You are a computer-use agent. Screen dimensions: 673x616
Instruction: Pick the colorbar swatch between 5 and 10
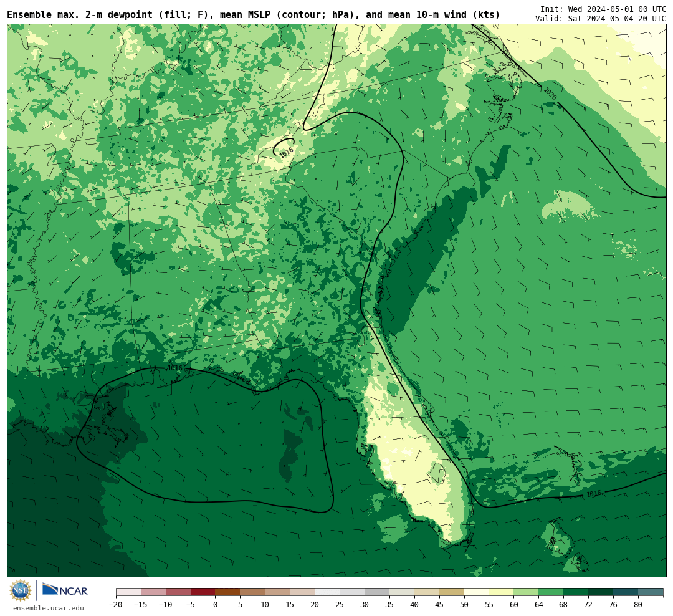point(253,592)
